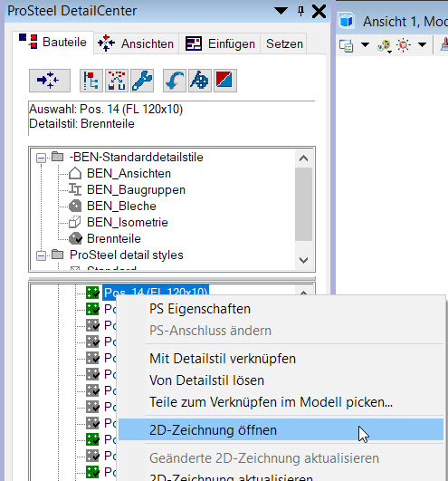
Task: Select the BEN_Ansichten detail style
Action: point(129,173)
